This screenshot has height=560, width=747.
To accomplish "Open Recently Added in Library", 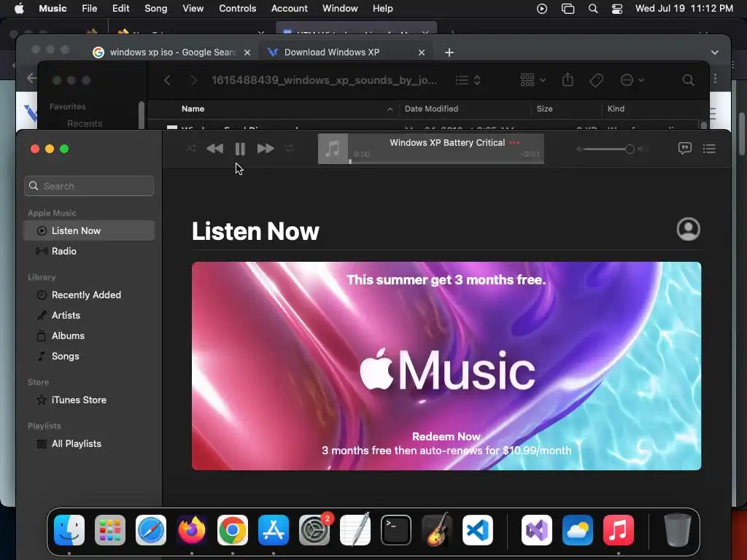I will click(89, 295).
